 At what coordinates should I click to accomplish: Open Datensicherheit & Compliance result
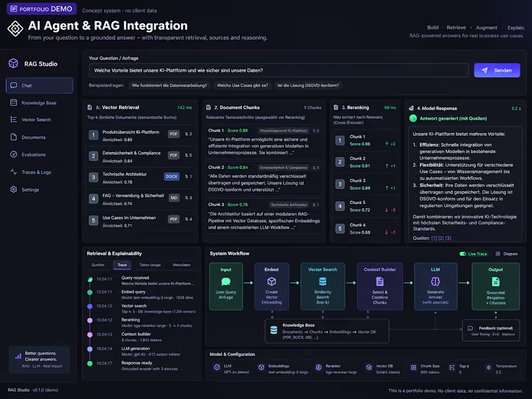[x=141, y=157]
